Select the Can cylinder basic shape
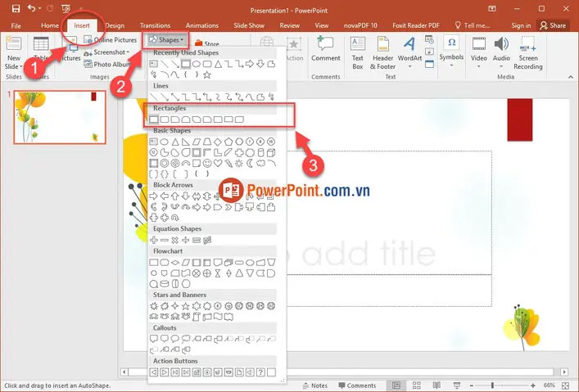Screen dimensions: 579x392 coord(260,152)
